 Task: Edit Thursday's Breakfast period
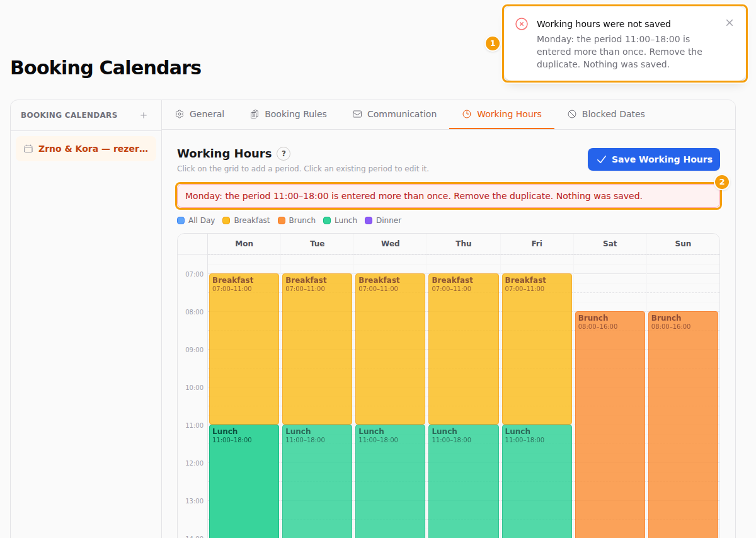[463, 349]
